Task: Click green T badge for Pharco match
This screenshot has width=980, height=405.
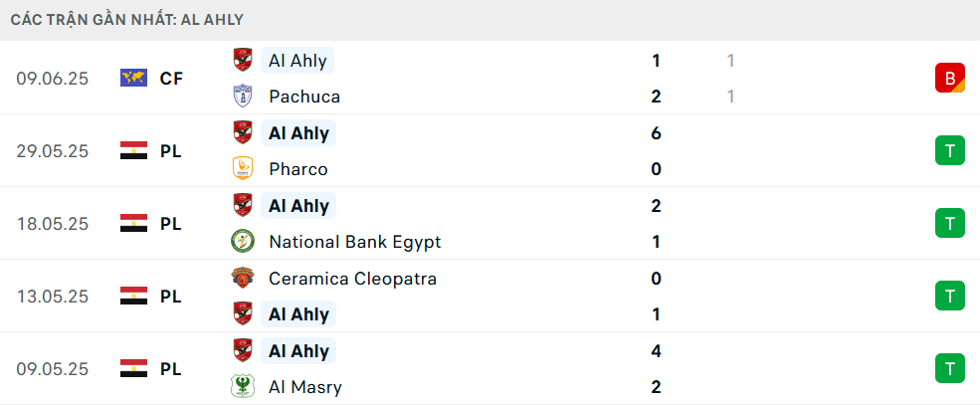Action: point(949,151)
